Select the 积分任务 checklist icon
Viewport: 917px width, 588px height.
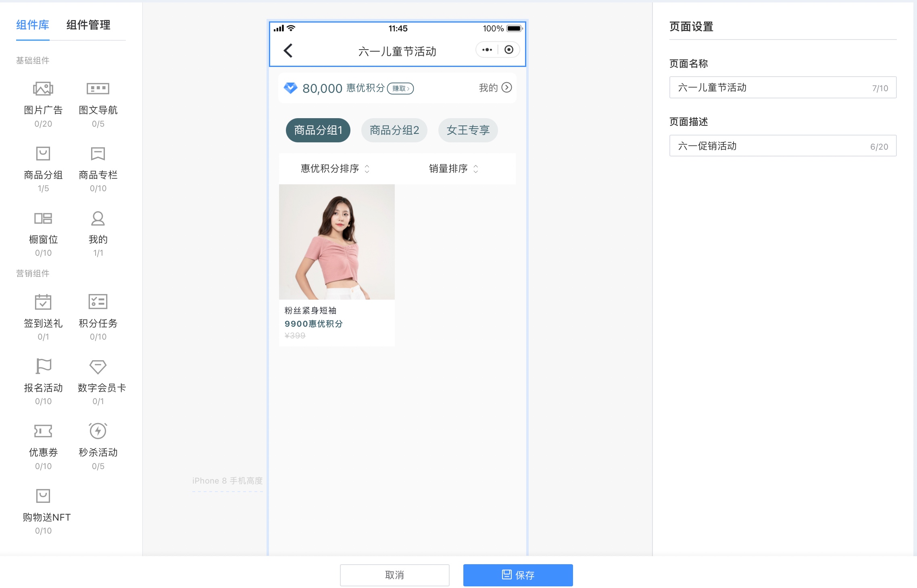(98, 302)
